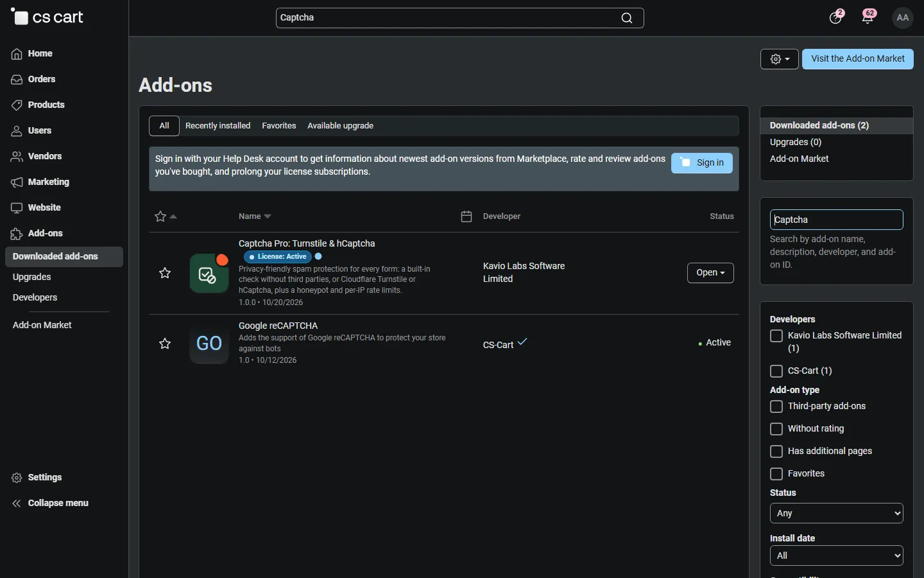Enable the Third-party add-ons filter
The image size is (924, 578).
[776, 407]
